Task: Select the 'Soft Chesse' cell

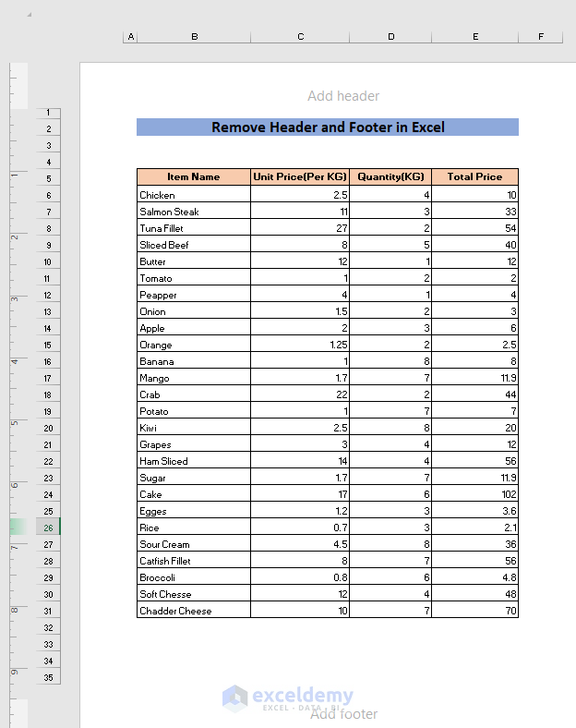Action: coord(194,594)
